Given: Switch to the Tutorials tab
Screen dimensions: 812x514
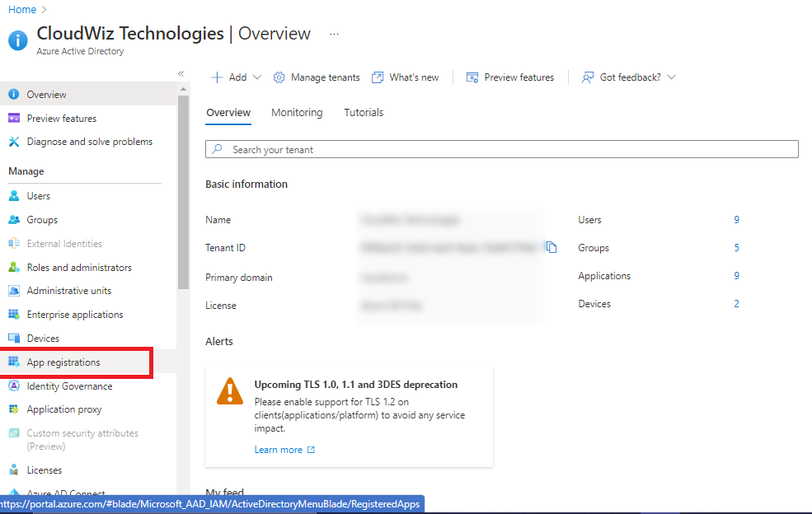Looking at the screenshot, I should click(364, 113).
